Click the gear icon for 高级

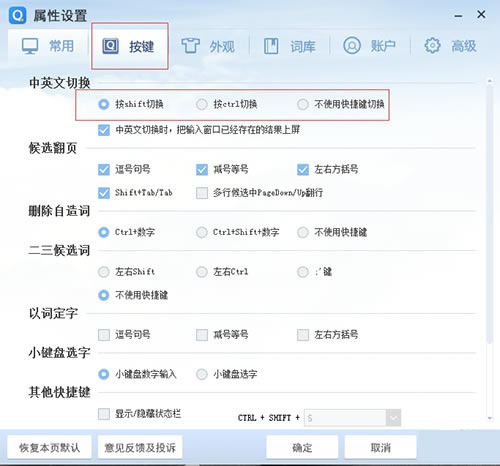432,46
